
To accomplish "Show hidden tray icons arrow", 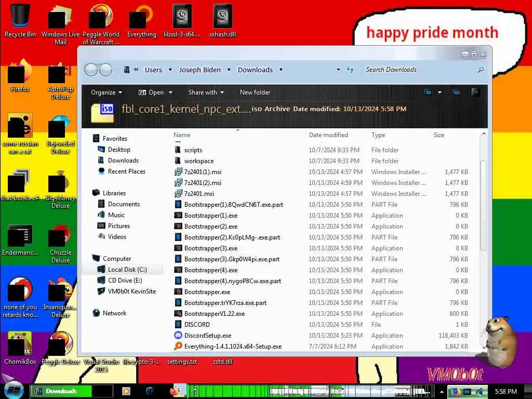I will [x=442, y=392].
